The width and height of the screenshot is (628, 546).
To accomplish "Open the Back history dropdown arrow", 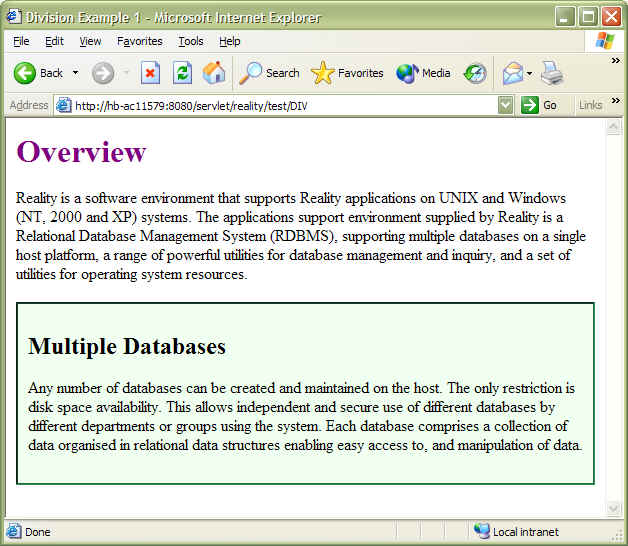I will (x=75, y=73).
